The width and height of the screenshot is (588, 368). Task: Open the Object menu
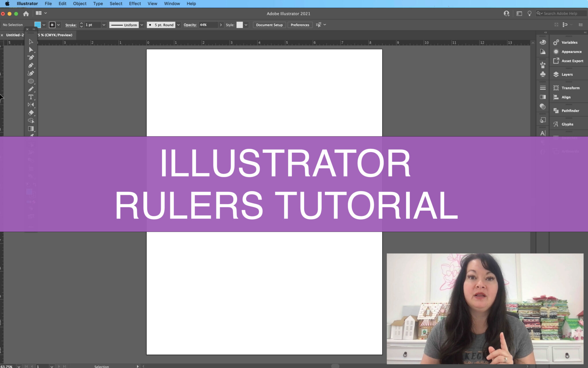pos(80,4)
